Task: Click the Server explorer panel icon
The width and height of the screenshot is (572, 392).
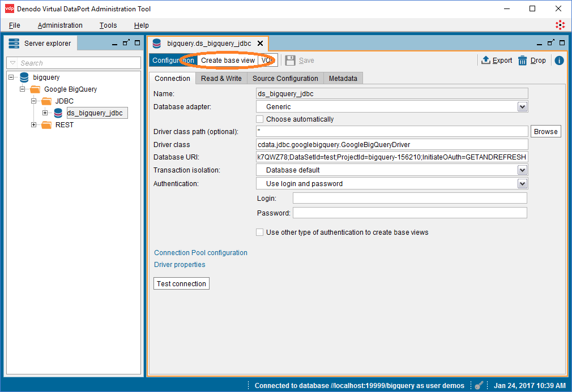Action: (14, 44)
